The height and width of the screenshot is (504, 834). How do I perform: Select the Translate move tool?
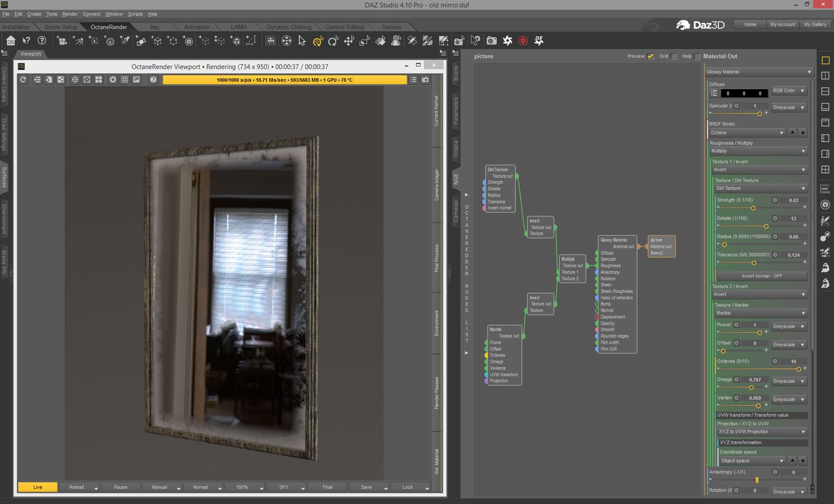point(349,41)
